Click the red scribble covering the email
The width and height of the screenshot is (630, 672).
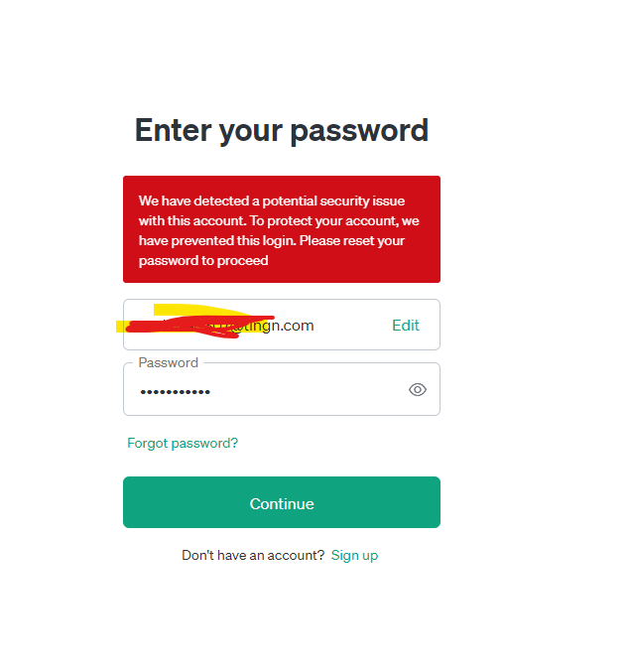coord(199,327)
